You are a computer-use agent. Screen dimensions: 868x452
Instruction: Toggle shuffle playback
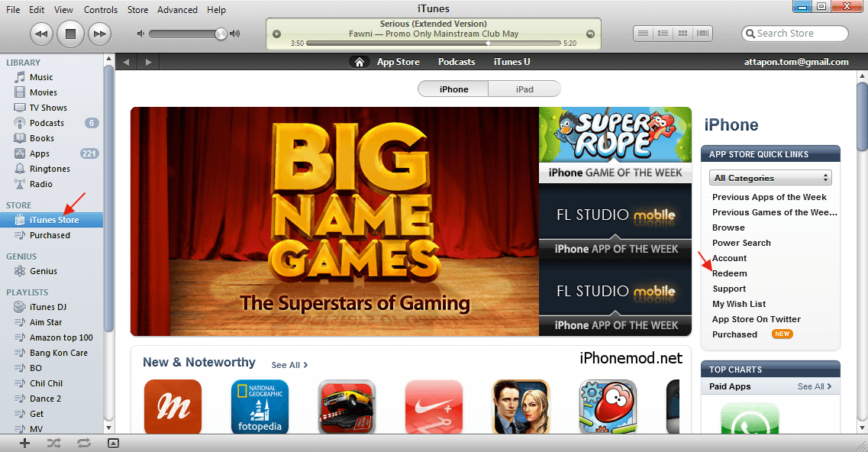tap(53, 443)
